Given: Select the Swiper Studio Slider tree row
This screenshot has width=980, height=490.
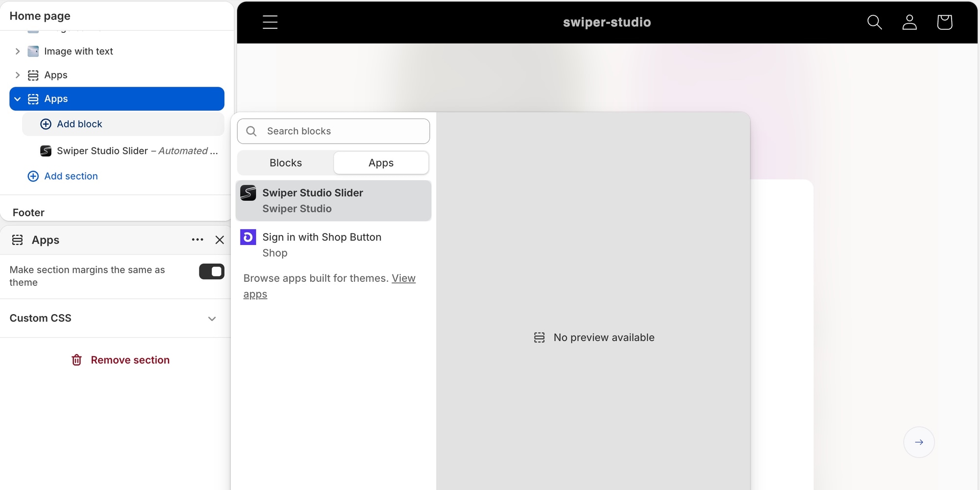Looking at the screenshot, I should [123, 151].
